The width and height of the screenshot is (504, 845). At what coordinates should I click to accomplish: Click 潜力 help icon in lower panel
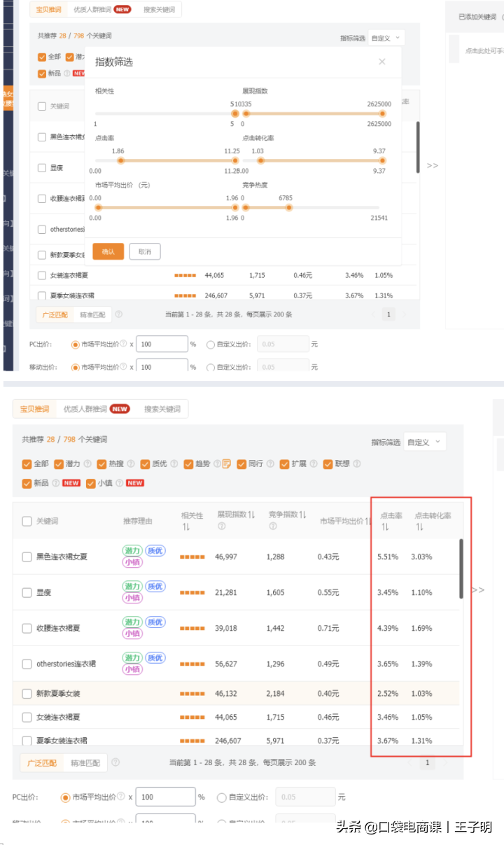click(87, 464)
